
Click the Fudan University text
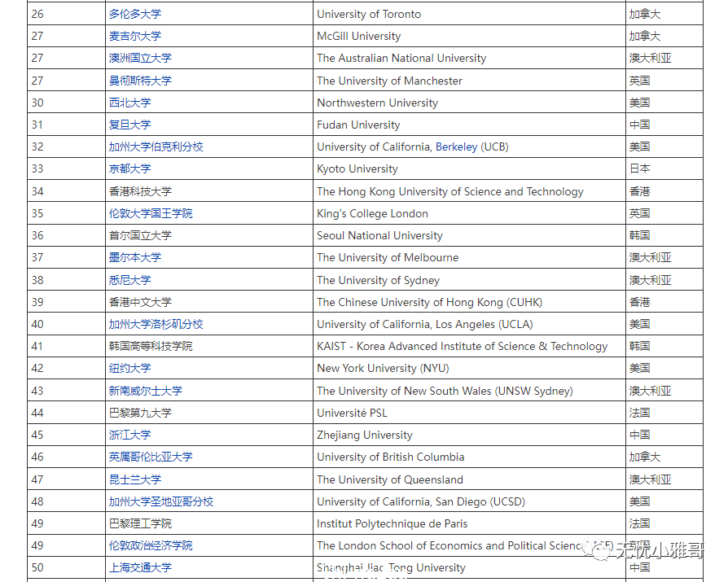[x=358, y=125]
